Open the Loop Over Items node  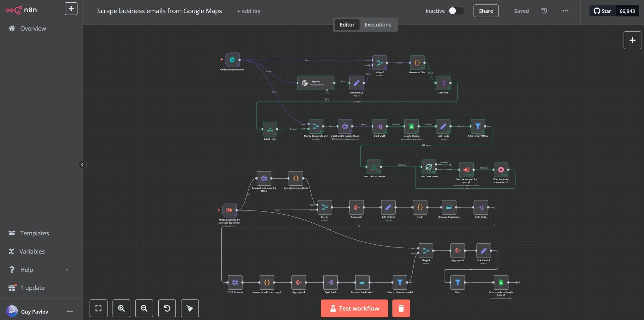[429, 167]
